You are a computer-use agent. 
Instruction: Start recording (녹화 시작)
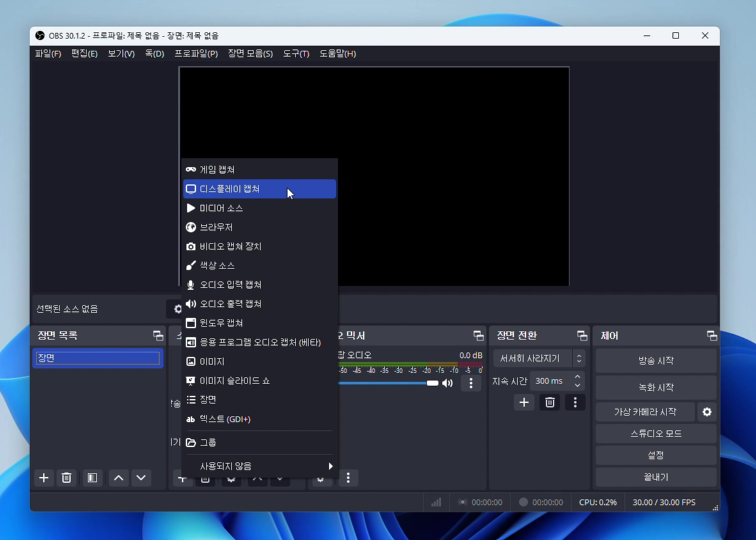click(656, 387)
